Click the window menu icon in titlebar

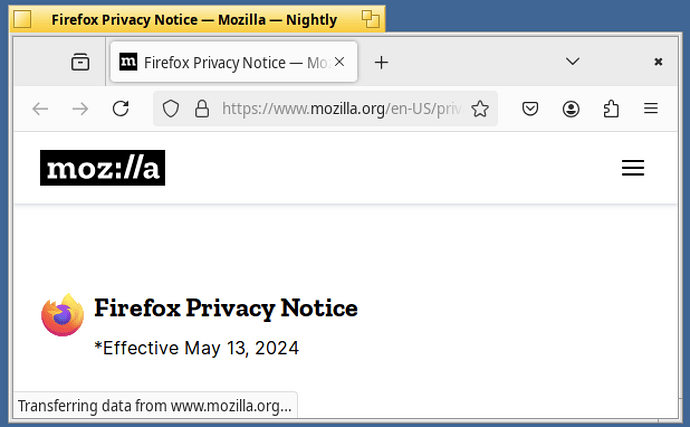(x=22, y=19)
